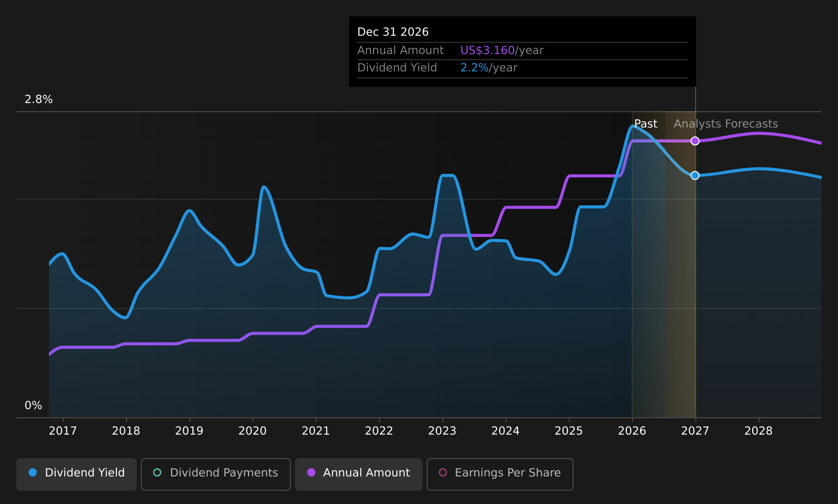Toggle the Annual Amount series

pos(358,474)
